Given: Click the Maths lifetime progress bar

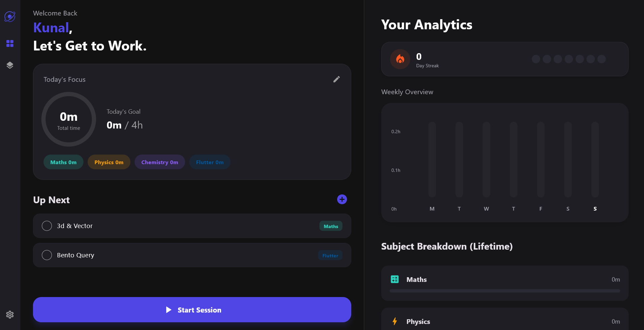Looking at the screenshot, I should [504, 290].
